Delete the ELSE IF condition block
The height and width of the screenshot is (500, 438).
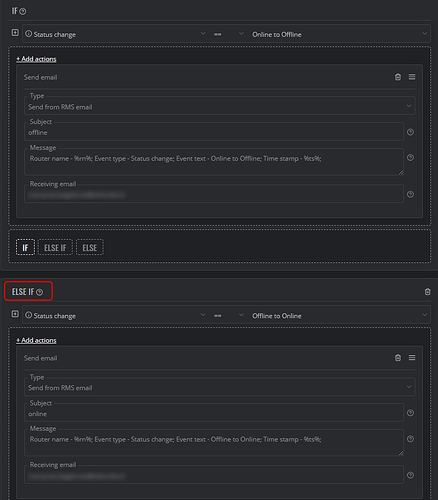[x=427, y=292]
